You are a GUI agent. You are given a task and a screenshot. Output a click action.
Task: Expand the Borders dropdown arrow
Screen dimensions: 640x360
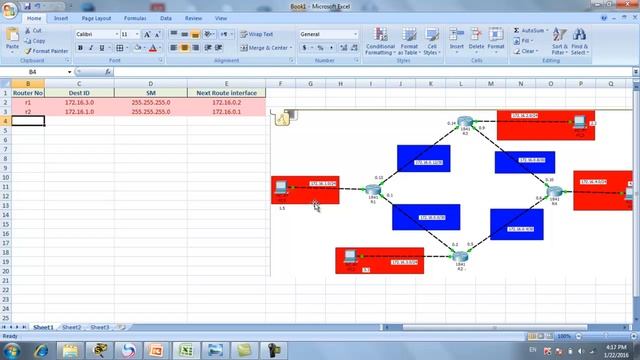click(127, 48)
